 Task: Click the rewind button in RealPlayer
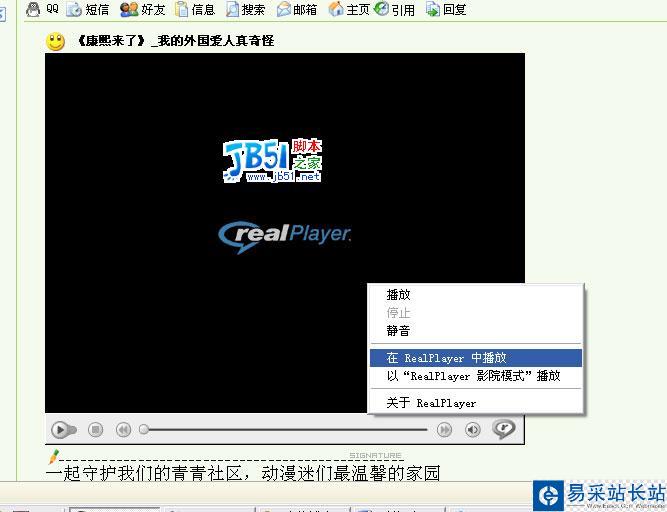[123, 430]
